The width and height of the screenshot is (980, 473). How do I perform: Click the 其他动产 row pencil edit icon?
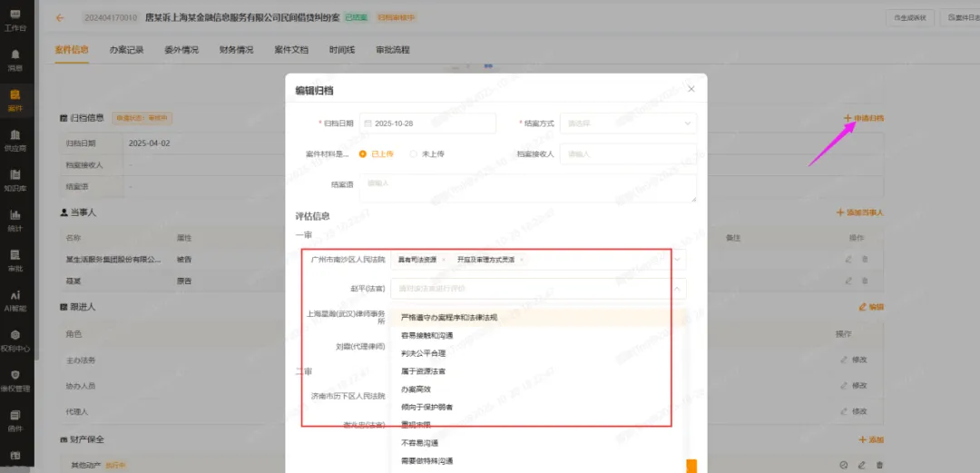(861, 465)
